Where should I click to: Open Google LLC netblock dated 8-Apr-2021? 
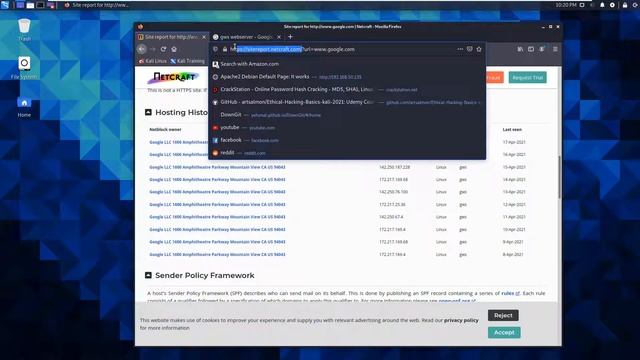pos(217,254)
